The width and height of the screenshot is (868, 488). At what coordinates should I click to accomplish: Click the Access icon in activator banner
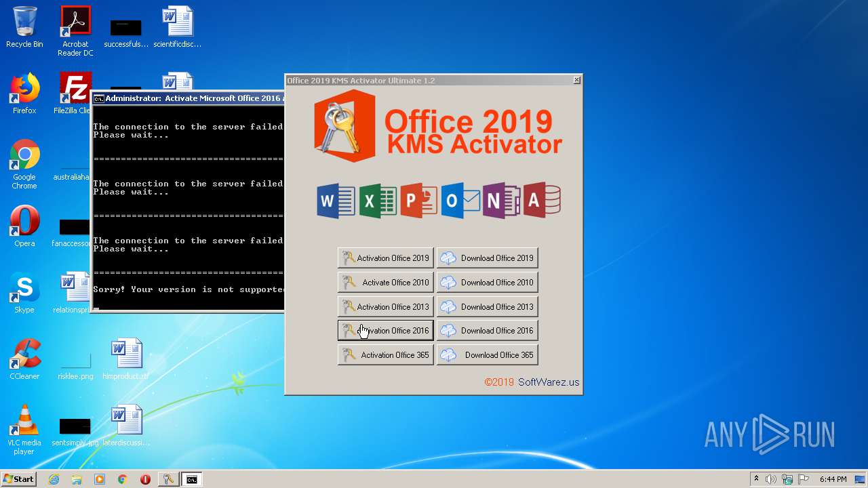coord(542,201)
